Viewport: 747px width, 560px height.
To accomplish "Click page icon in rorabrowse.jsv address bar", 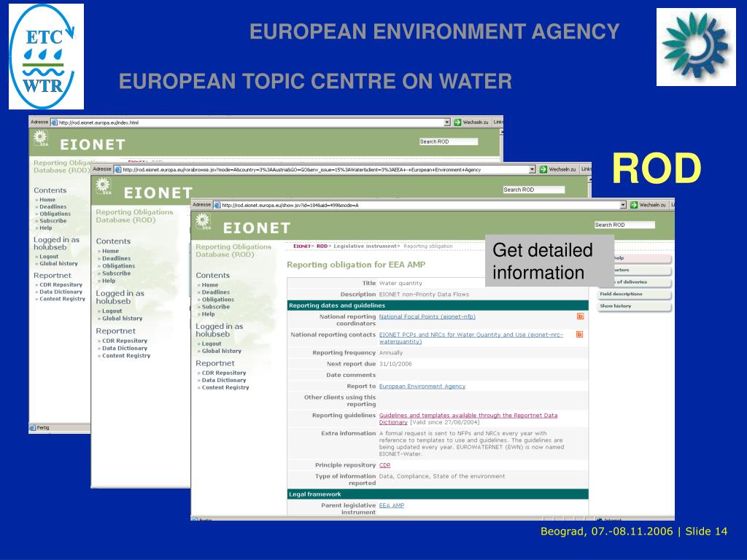I will click(x=118, y=169).
